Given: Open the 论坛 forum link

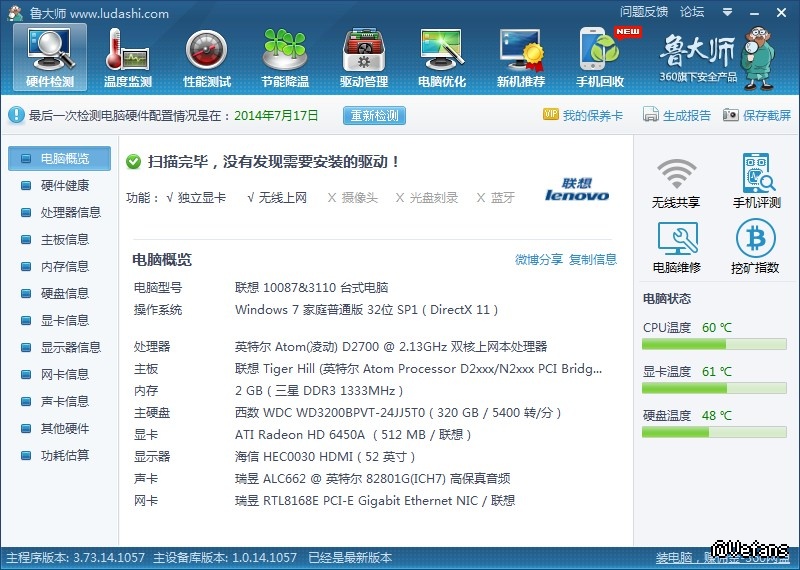Looking at the screenshot, I should tap(692, 12).
